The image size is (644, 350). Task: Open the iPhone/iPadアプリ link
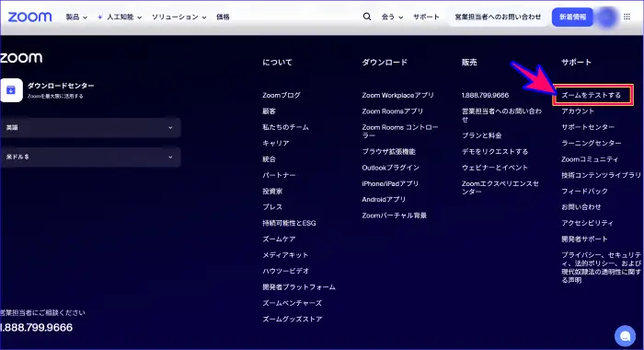(x=390, y=183)
